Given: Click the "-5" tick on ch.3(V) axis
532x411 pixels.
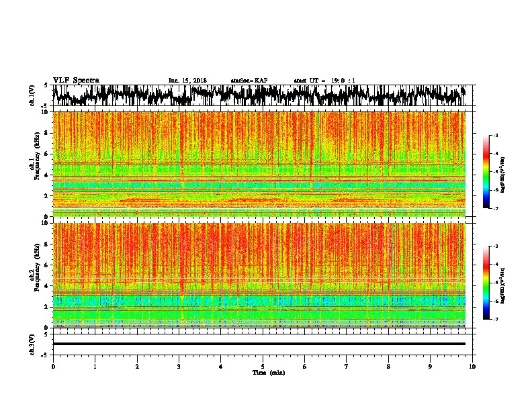Looking at the screenshot, I should point(44,355).
